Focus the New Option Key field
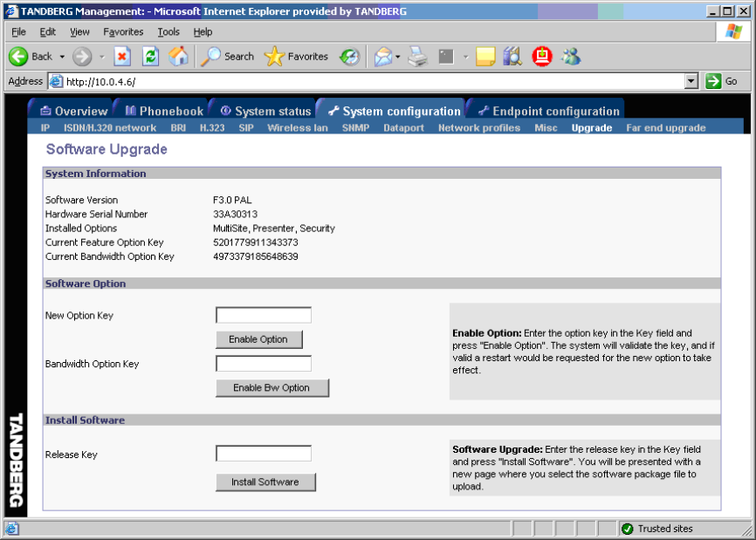 pyautogui.click(x=264, y=315)
